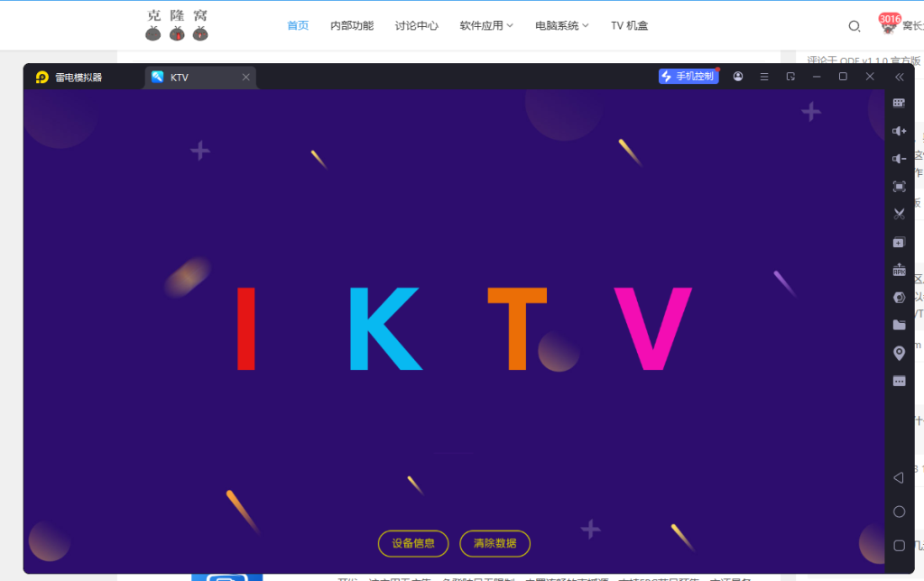Open the multi-instance manager icon
924x581 pixels.
(899, 242)
